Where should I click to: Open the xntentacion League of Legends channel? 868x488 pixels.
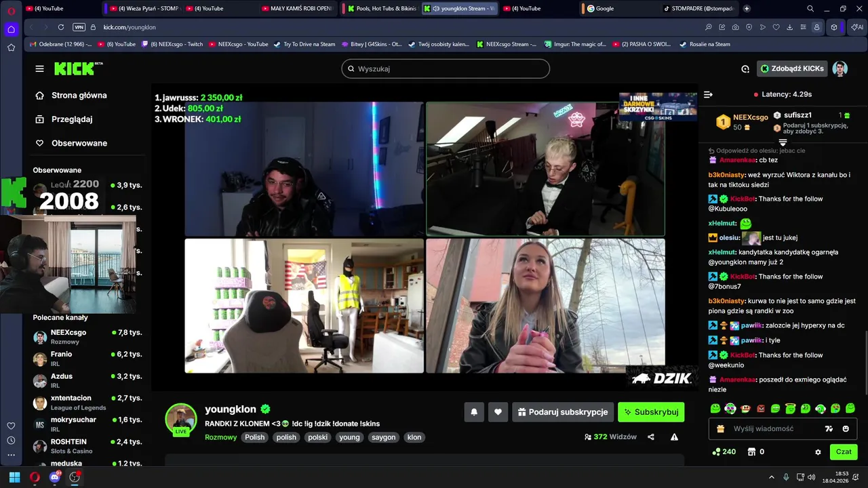[87, 403]
